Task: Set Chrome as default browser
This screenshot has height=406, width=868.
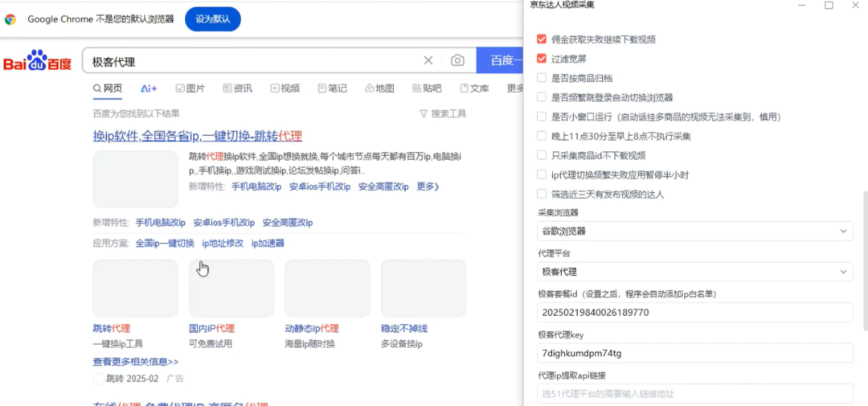Action: [212, 19]
